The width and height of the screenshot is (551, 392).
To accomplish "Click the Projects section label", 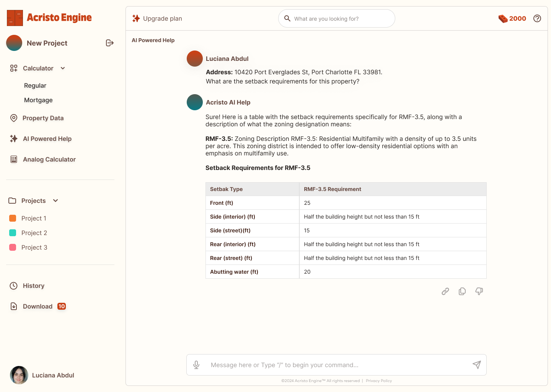I will [x=33, y=201].
